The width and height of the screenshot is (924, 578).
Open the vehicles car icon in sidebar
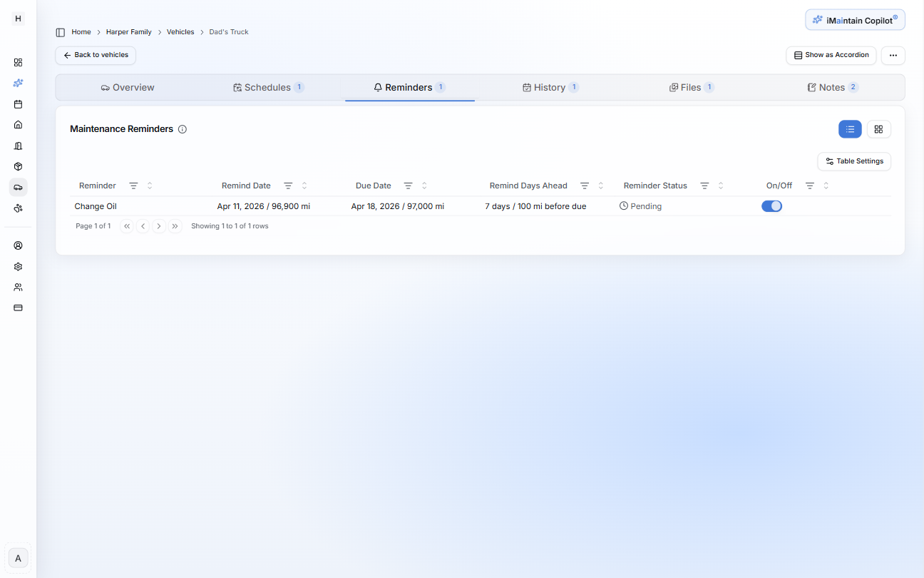click(18, 187)
